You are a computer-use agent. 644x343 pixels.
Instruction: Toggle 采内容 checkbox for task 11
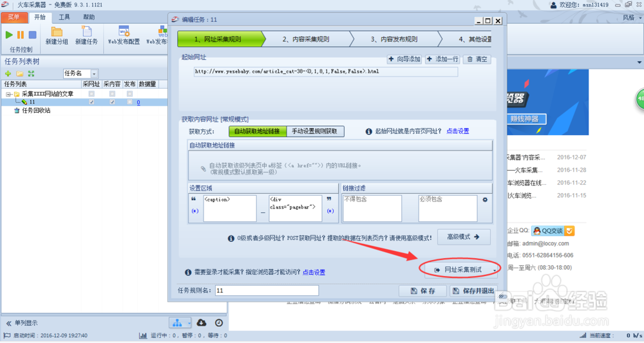[111, 102]
